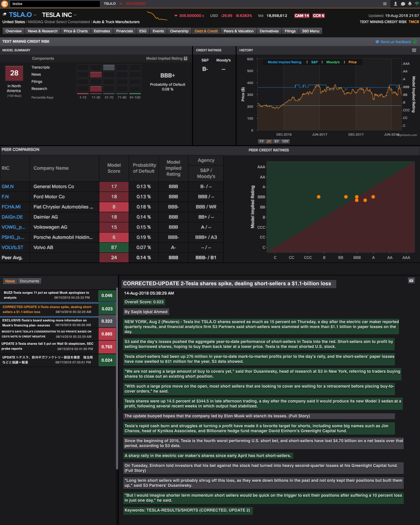Open the 360 Menu
The width and height of the screenshot is (420, 525).
(x=310, y=31)
